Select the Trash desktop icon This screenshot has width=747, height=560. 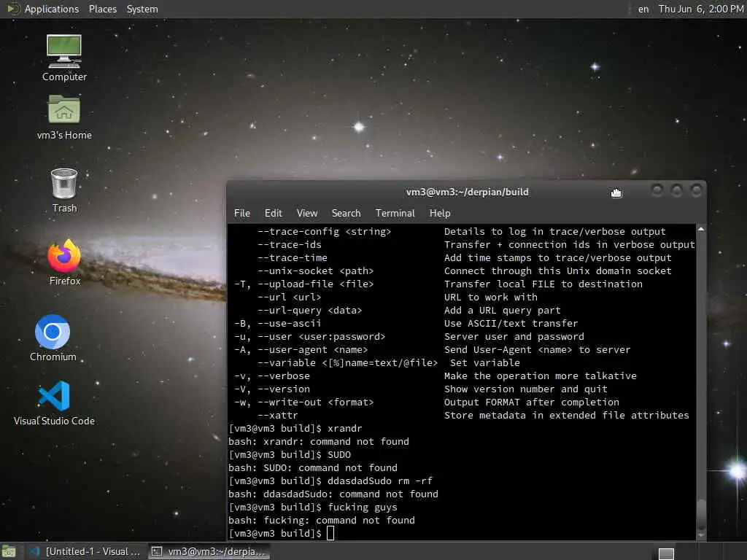click(64, 190)
